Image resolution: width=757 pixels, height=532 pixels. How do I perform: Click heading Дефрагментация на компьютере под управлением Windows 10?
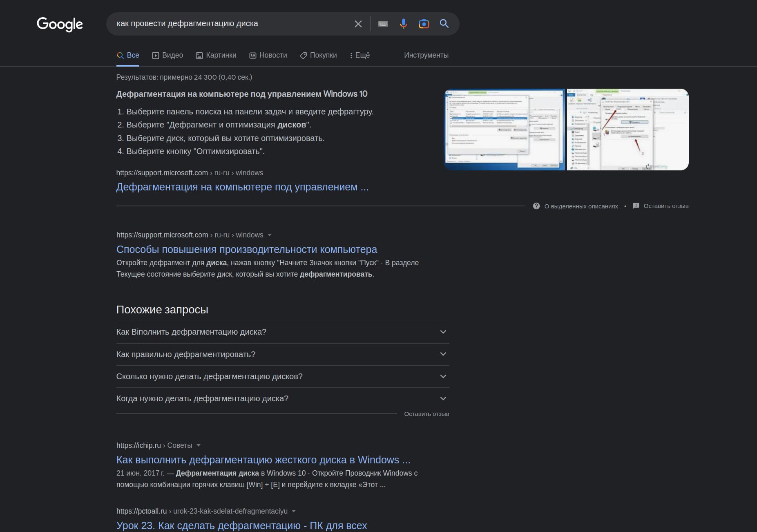242,94
